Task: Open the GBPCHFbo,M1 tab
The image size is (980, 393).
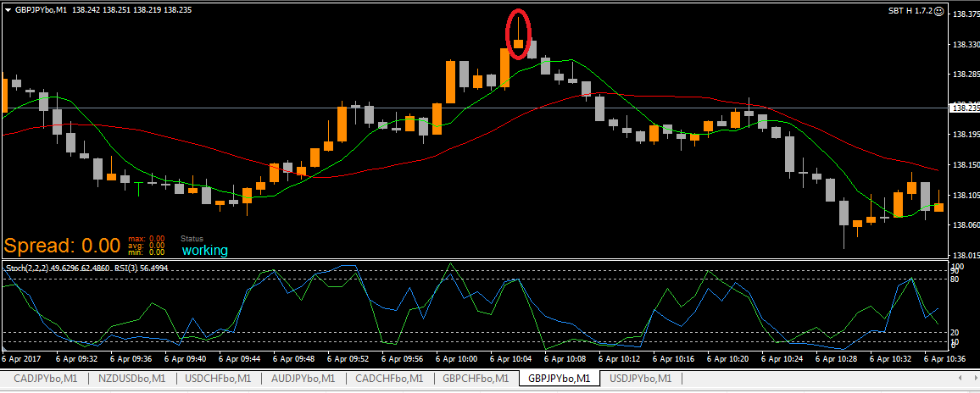Action: coord(476,379)
